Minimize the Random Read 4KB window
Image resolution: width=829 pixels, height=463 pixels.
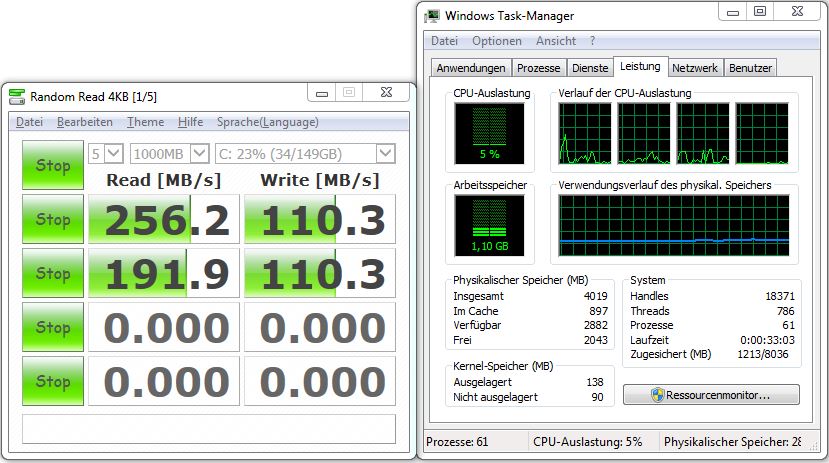click(x=322, y=93)
